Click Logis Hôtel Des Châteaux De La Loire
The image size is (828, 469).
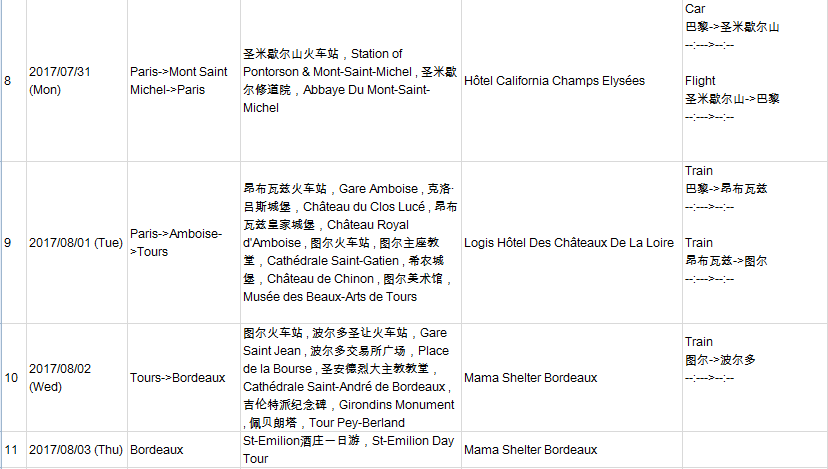pos(569,243)
